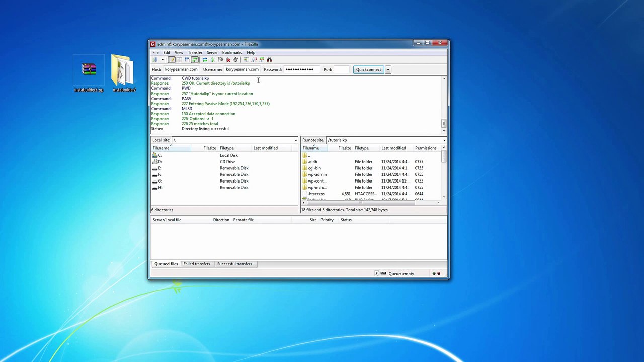Screen dimensions: 644x362
Task: Reconnect to the last server via toolbar
Action: [x=236, y=60]
